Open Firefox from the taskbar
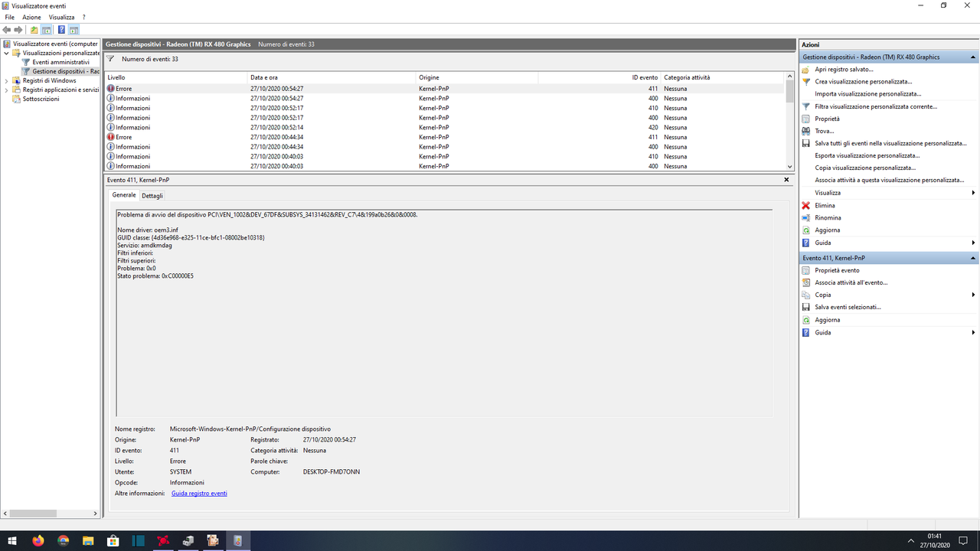The width and height of the screenshot is (980, 551). click(x=38, y=540)
